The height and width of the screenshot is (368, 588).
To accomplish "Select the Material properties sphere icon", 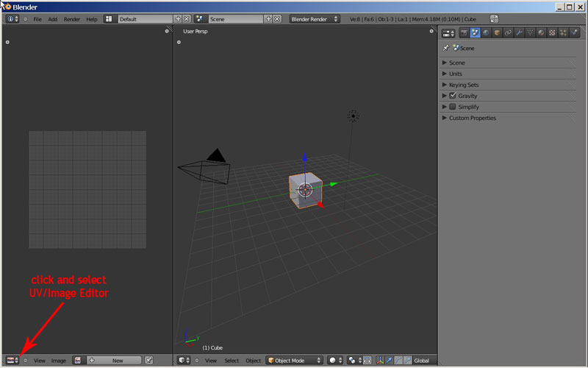I will pyautogui.click(x=541, y=33).
